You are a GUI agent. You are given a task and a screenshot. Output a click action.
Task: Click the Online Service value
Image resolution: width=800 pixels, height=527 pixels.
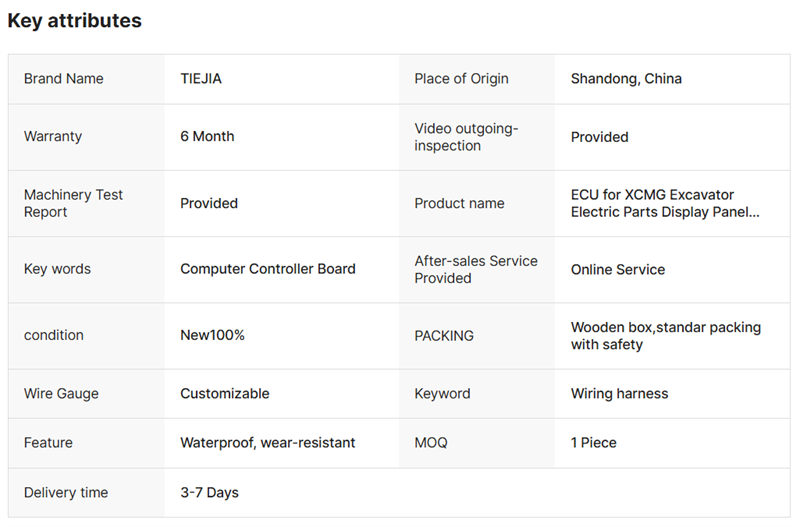point(618,269)
